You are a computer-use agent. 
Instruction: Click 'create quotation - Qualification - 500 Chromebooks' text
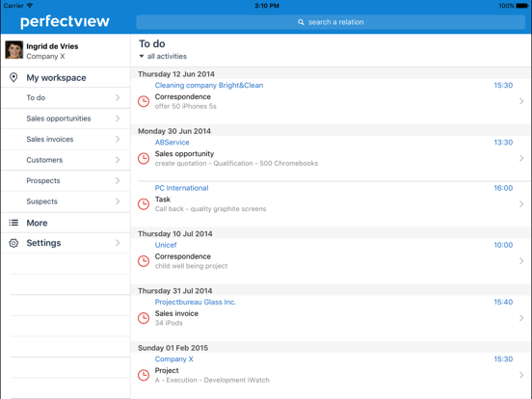point(236,163)
